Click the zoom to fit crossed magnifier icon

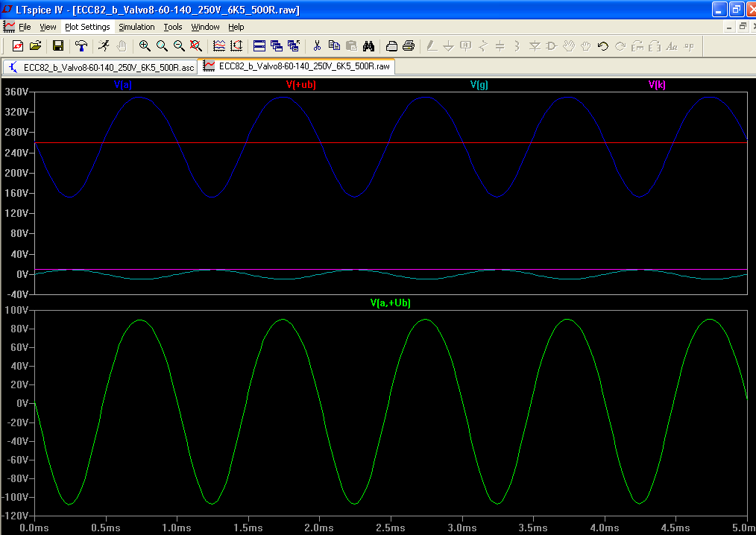(196, 46)
